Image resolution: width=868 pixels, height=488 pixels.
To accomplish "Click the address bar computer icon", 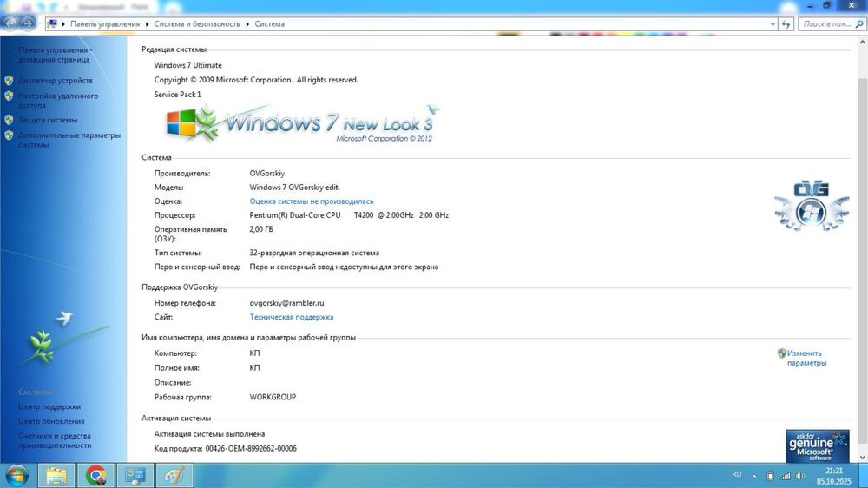I will pos(52,23).
